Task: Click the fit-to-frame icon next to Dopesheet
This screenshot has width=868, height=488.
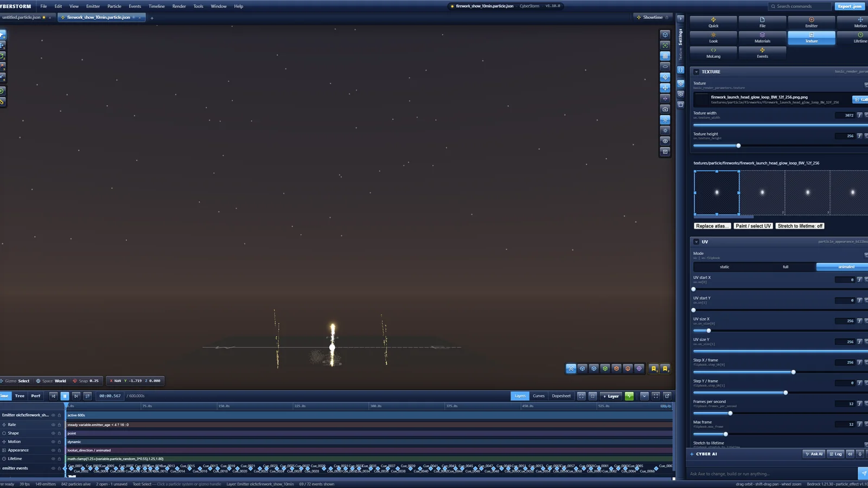Action: tap(582, 396)
